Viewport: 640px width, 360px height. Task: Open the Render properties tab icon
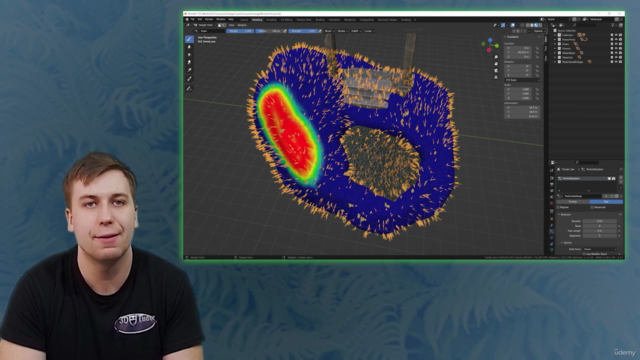[x=552, y=178]
